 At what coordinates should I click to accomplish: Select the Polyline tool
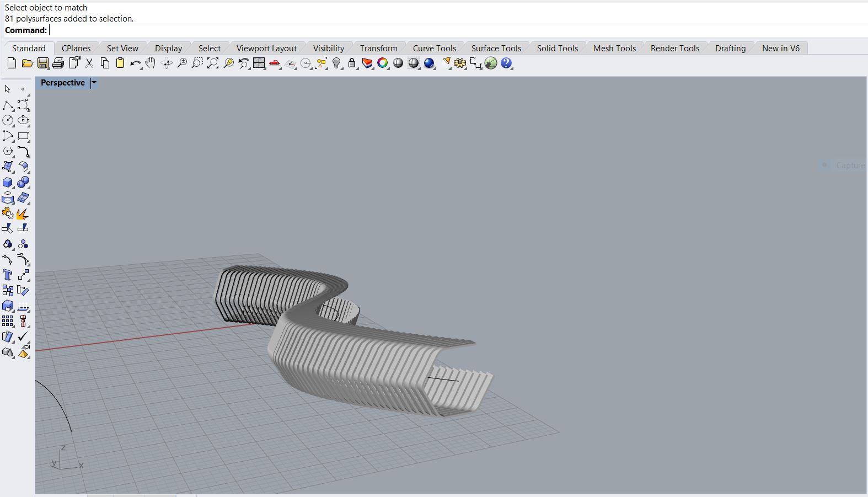8,105
